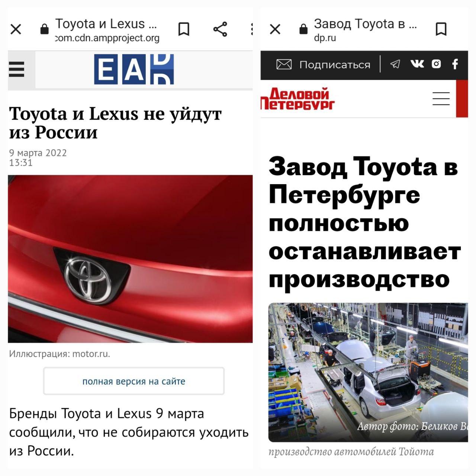Open full site version button

point(134,381)
